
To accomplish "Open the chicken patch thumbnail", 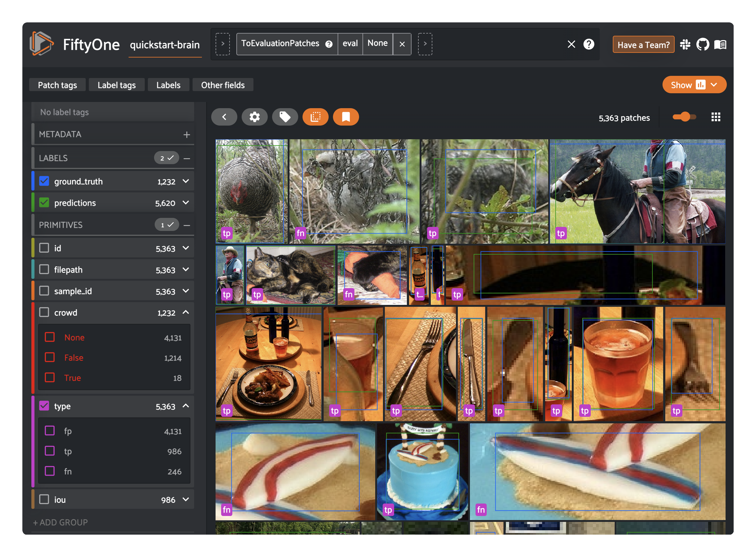I will pyautogui.click(x=251, y=191).
